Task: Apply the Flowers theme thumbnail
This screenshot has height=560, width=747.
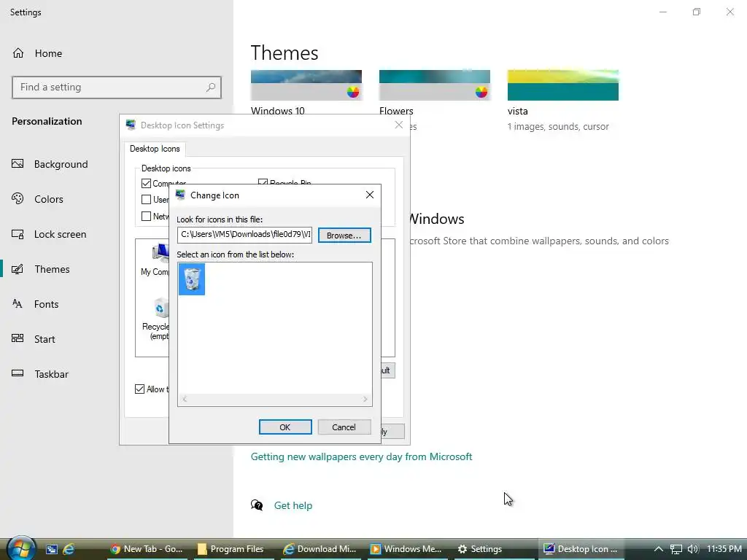Action: coord(435,85)
